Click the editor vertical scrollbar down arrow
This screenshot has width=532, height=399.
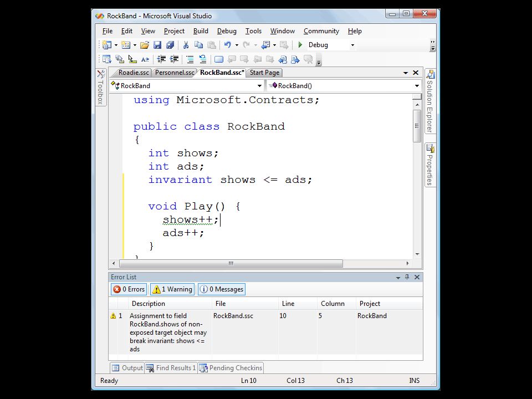417,254
